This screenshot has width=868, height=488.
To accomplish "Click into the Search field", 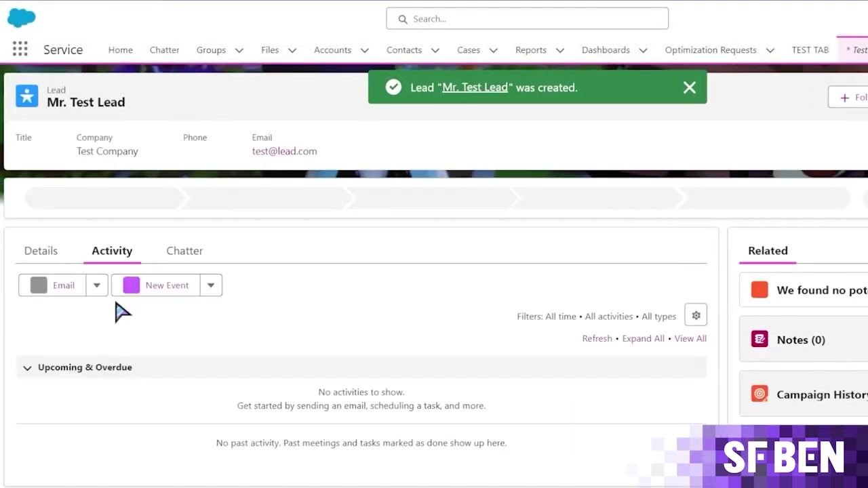I will tap(528, 19).
